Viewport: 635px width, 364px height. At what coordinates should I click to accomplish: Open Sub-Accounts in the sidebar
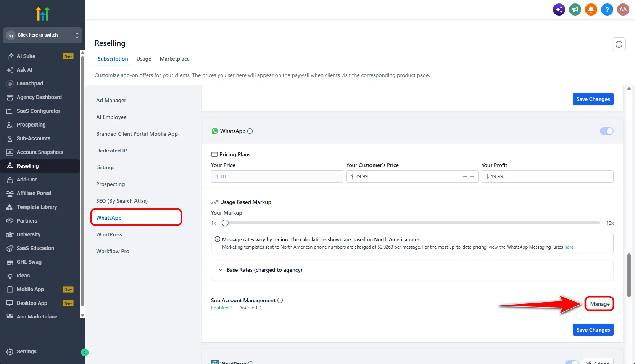tap(40, 138)
